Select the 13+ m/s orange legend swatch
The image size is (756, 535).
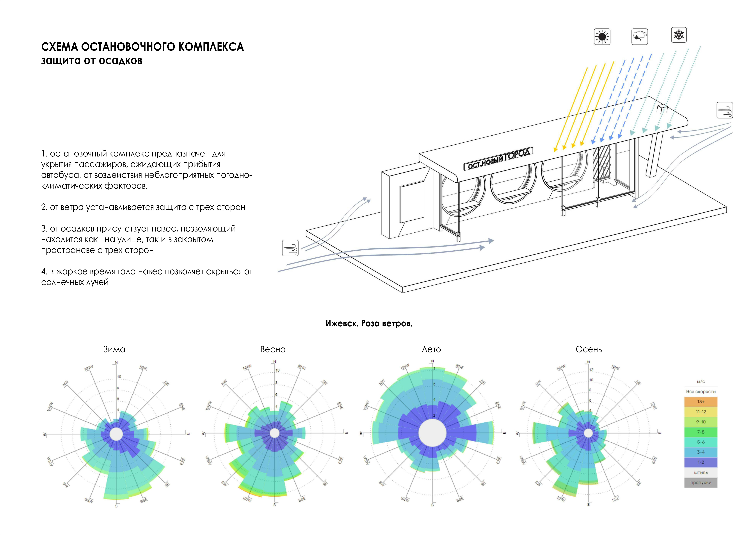[x=701, y=402]
